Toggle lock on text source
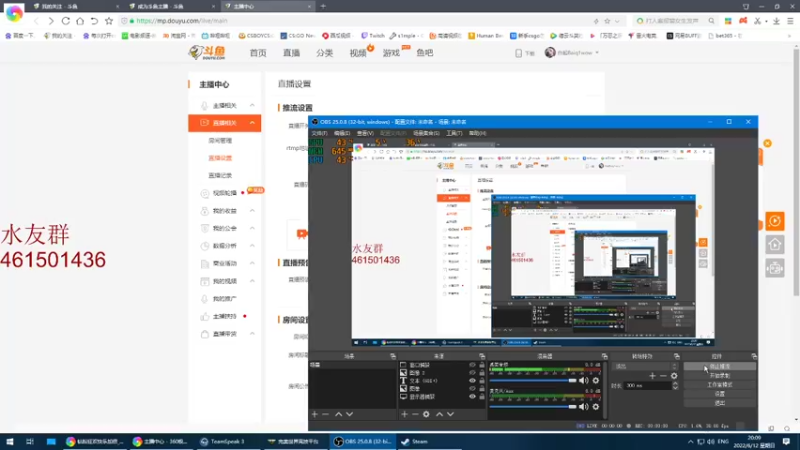Image resolution: width=800 pixels, height=450 pixels. pos(482,381)
